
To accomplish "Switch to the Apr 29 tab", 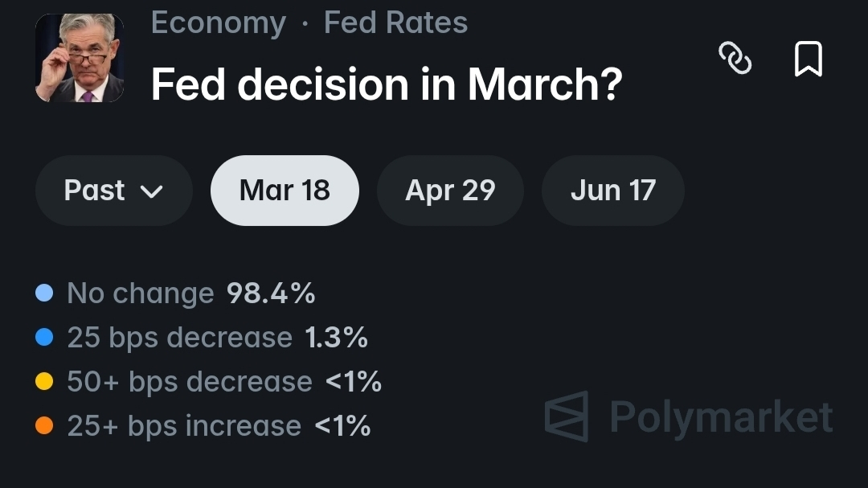I will (x=450, y=191).
